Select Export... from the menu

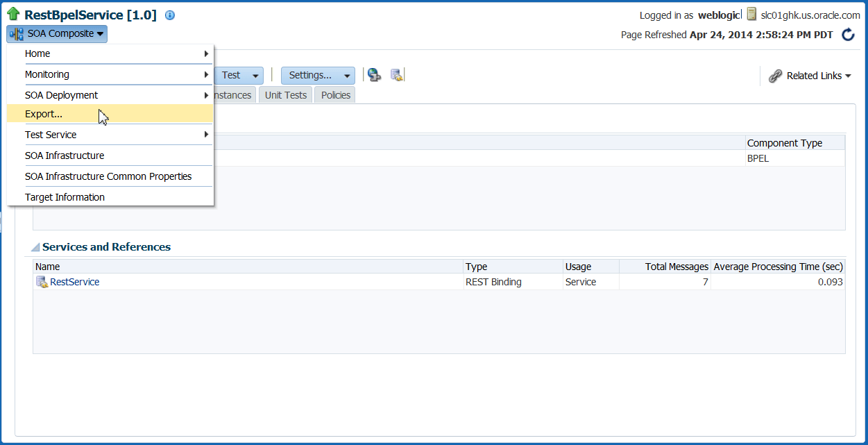110,114
